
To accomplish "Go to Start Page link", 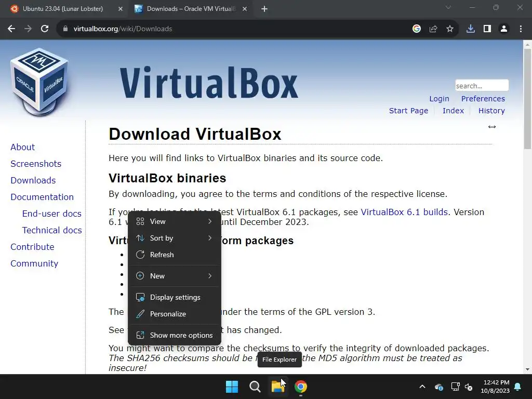I will pyautogui.click(x=408, y=111).
